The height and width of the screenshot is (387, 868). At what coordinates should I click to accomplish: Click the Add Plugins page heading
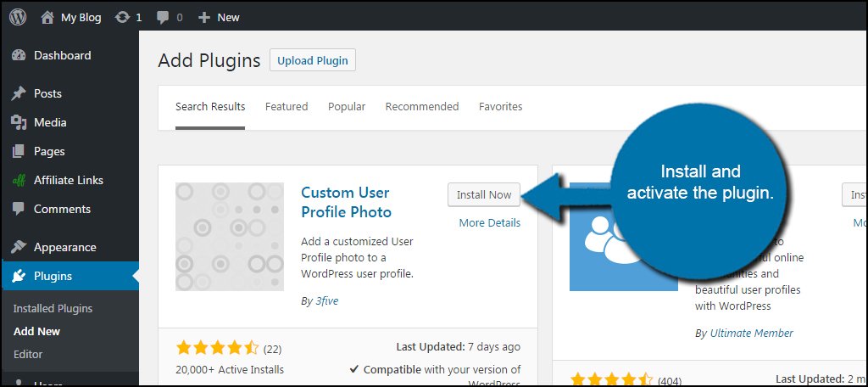[x=209, y=60]
